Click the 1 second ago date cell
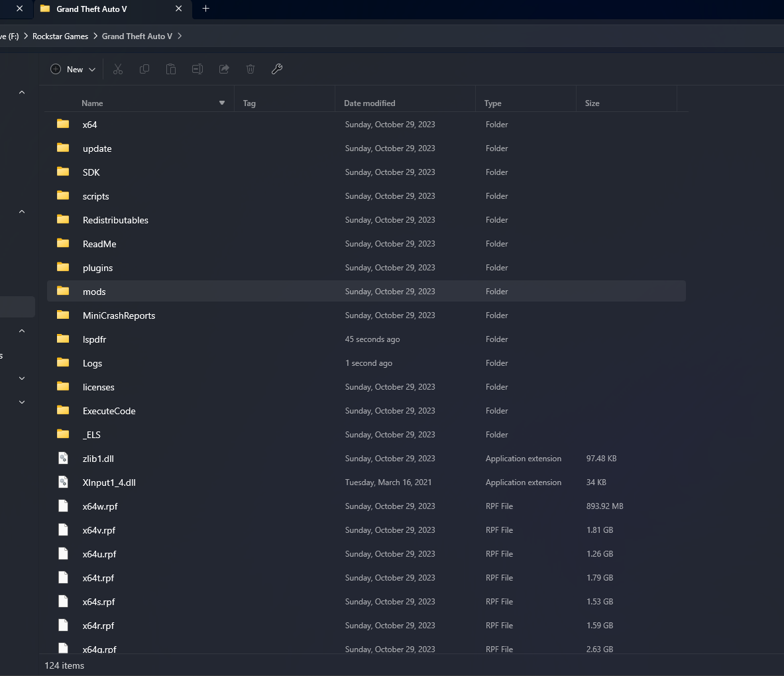Image resolution: width=784 pixels, height=676 pixels. [x=369, y=363]
